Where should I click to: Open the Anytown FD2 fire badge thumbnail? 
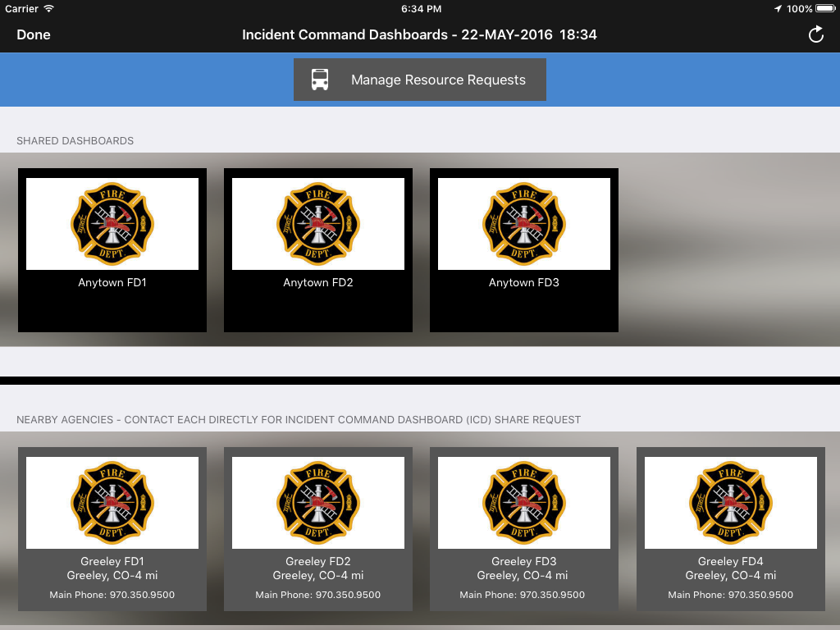[x=318, y=224]
